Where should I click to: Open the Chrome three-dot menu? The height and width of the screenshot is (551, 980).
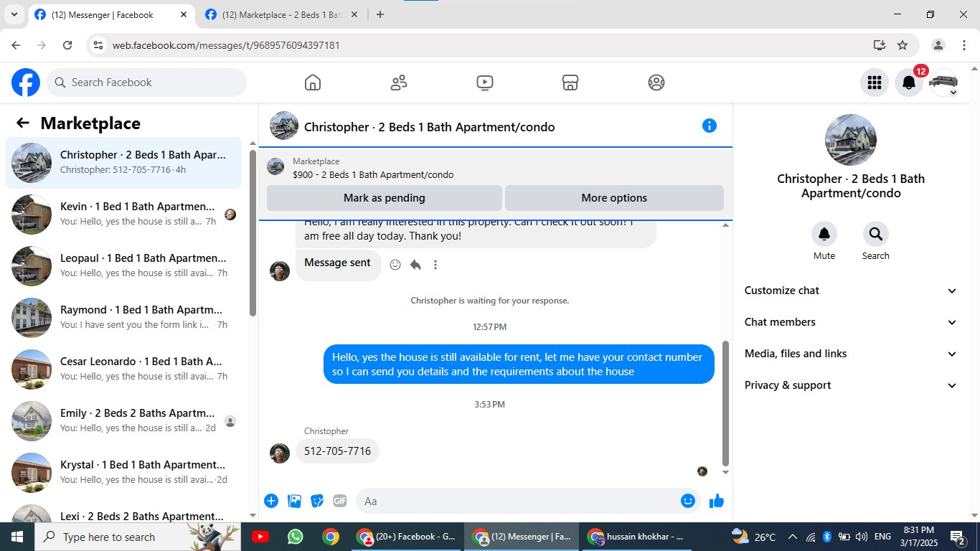pyautogui.click(x=964, y=45)
